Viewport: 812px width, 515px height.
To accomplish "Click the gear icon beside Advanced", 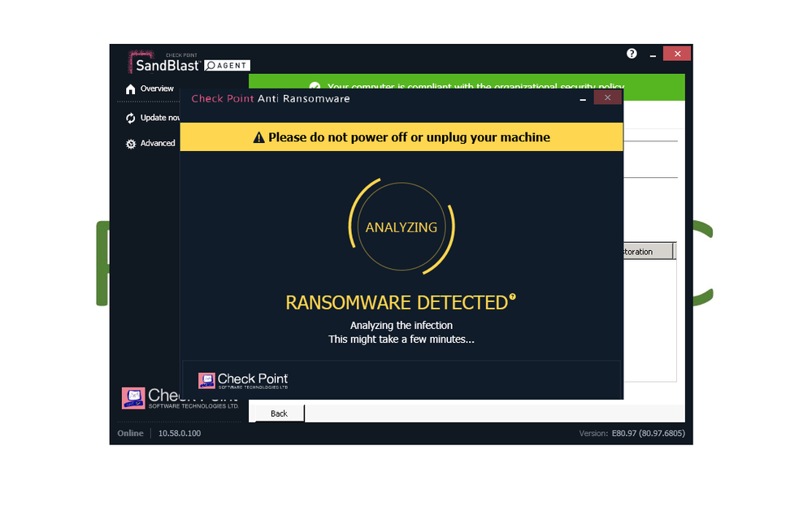I will click(131, 144).
